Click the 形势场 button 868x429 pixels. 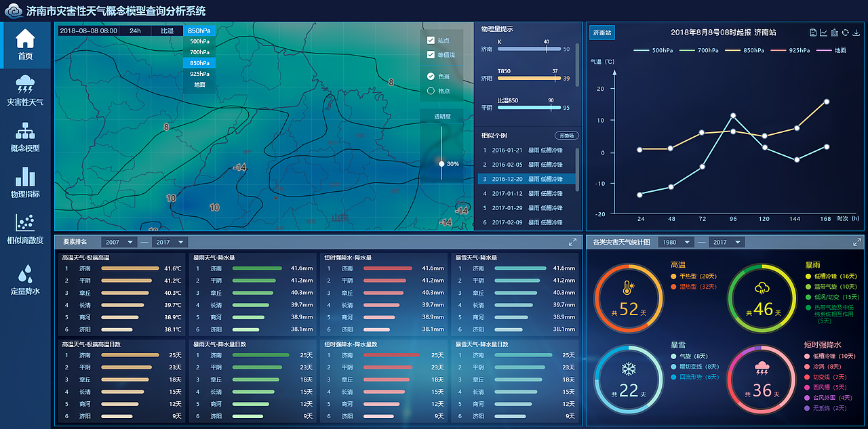pyautogui.click(x=567, y=136)
